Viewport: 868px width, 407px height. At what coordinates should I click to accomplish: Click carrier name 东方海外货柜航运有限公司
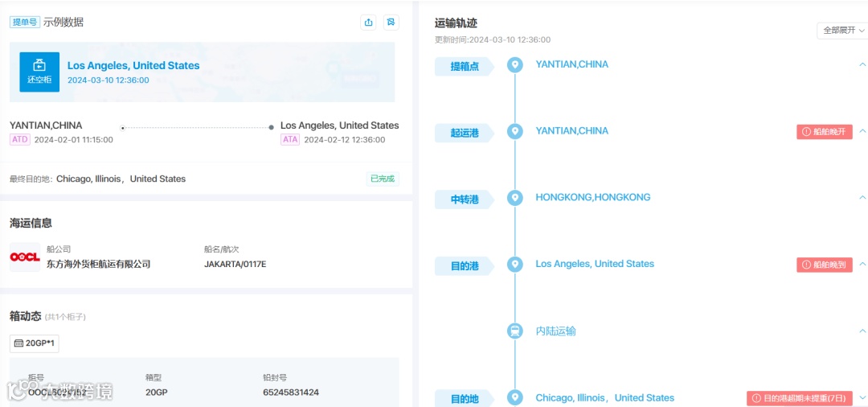[99, 264]
